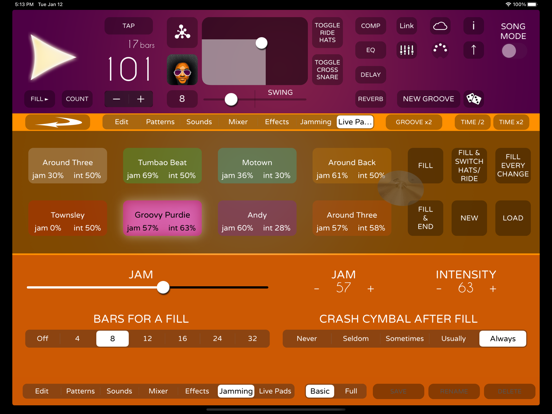The image size is (552, 414).
Task: Switch to the upper Jamming tab
Action: 315,122
